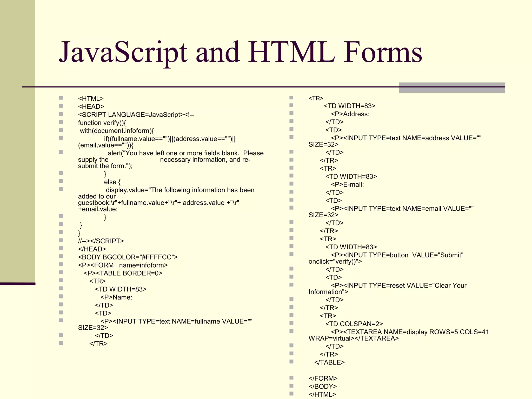Click the closing "</HTML>" line
Screen dimensions: 532x399
point(322,395)
